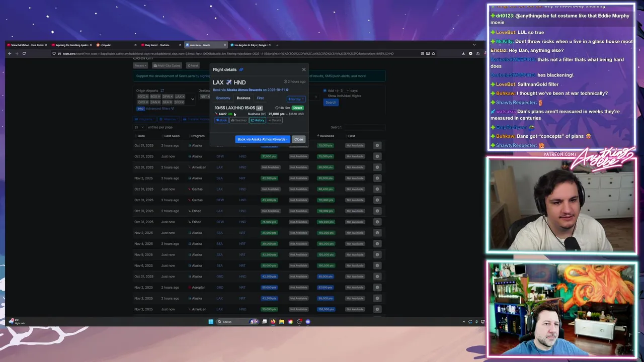Click the Close button in the dialog footer
Image resolution: width=644 pixels, height=362 pixels.
(298, 139)
